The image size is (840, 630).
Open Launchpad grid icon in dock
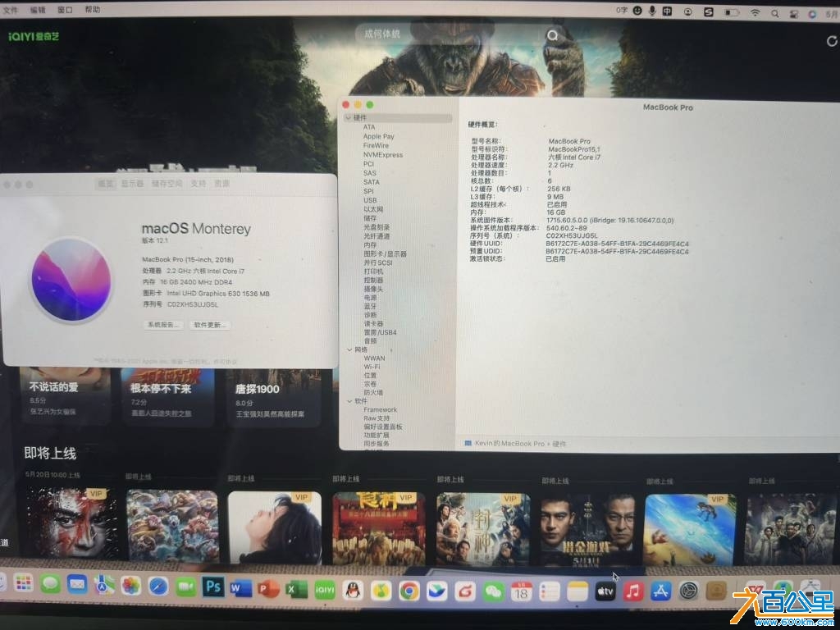click(23, 582)
